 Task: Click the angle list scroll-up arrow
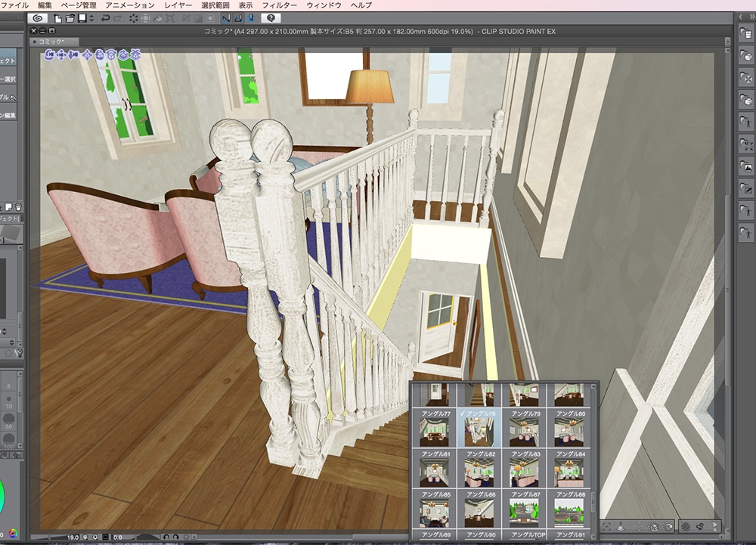593,386
